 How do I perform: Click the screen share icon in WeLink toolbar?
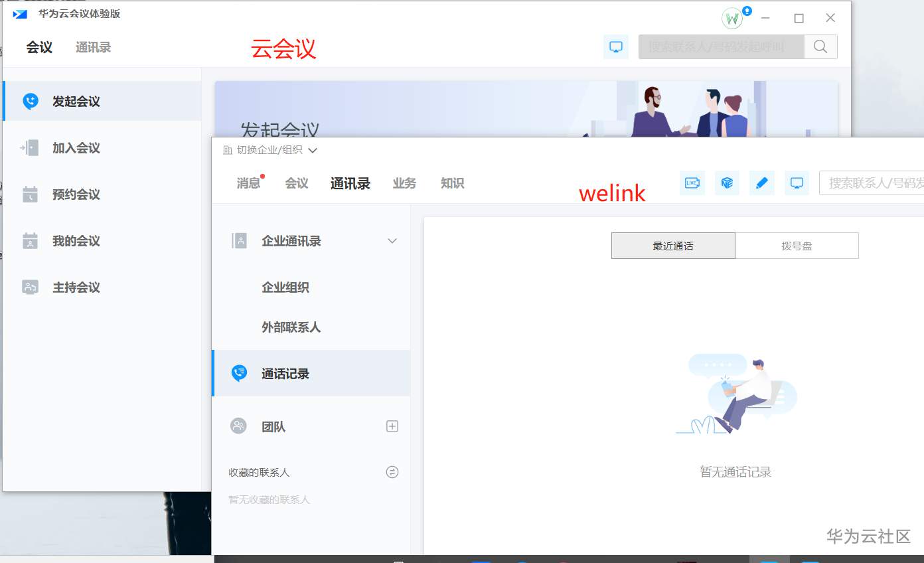coord(797,183)
